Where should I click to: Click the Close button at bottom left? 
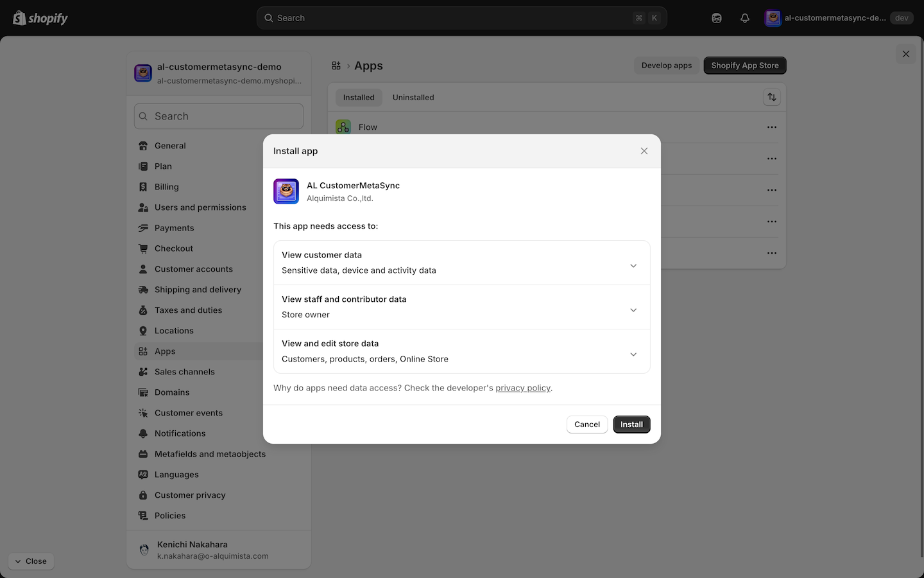31,561
